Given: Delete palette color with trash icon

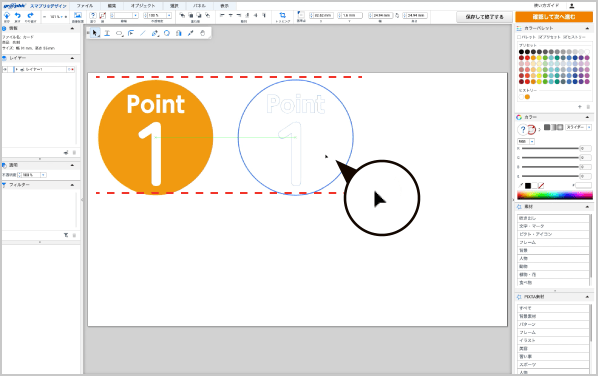Looking at the screenshot, I should pos(588,107).
